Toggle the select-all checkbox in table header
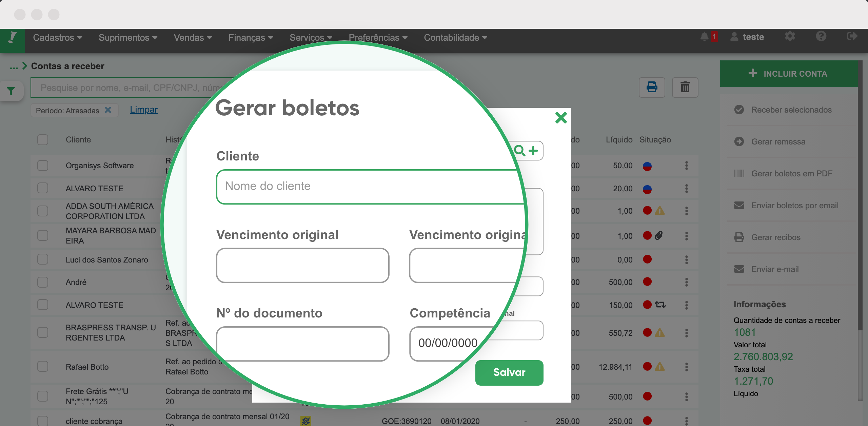This screenshot has width=868, height=426. 43,140
